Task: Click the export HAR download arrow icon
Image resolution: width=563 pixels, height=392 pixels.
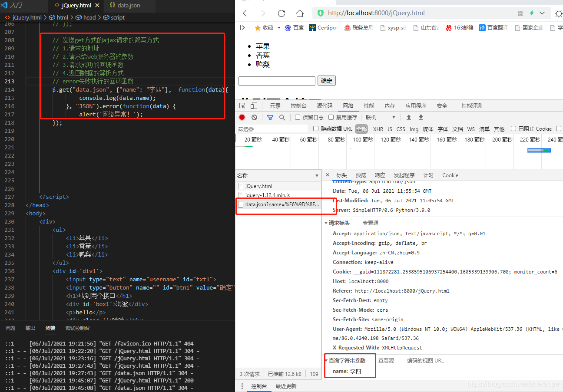Action: (421, 117)
